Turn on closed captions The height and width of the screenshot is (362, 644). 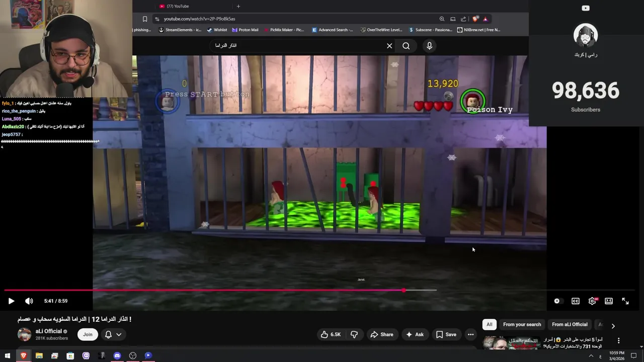coord(576,301)
